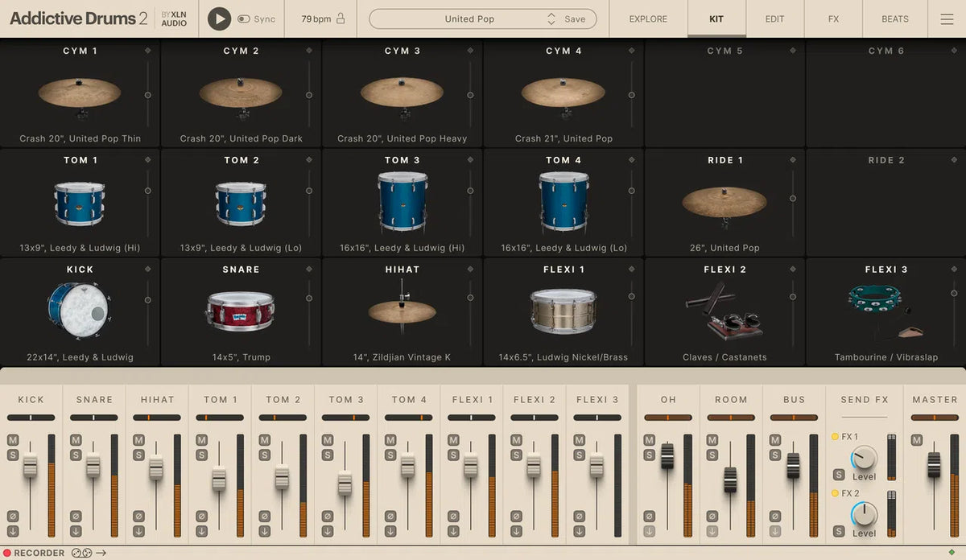This screenshot has height=560, width=966.
Task: Click the download arrow under the HIHAT channel
Action: tap(138, 530)
